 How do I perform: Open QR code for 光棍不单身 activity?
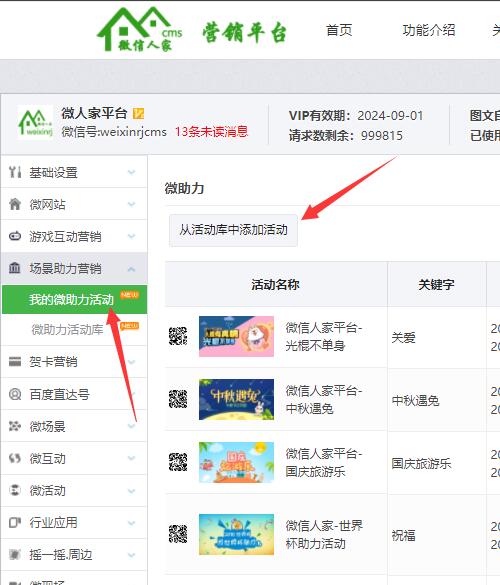[x=178, y=336]
